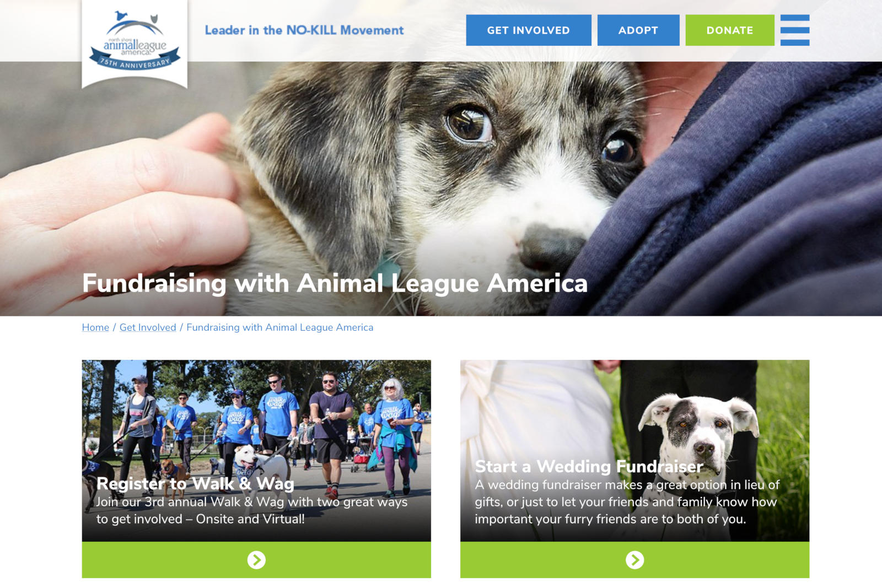882x588 pixels.
Task: Open the hamburger menu icon
Action: 794,30
